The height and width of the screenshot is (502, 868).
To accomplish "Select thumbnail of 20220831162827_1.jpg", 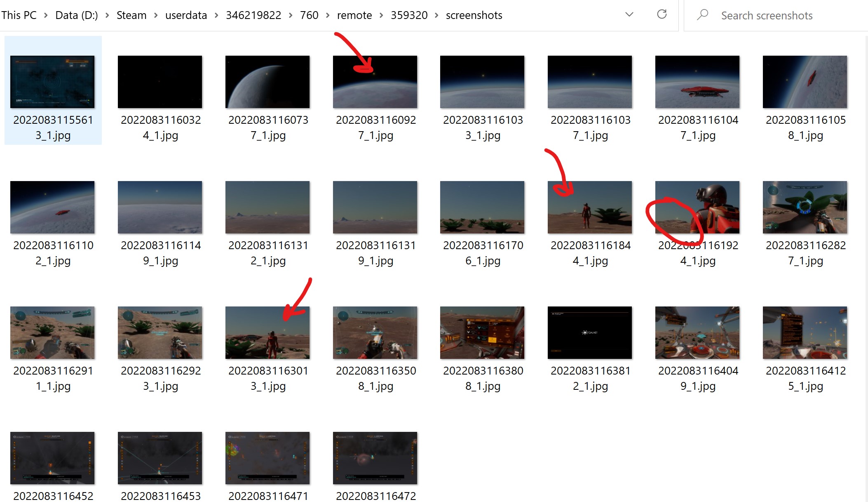I will (x=805, y=207).
